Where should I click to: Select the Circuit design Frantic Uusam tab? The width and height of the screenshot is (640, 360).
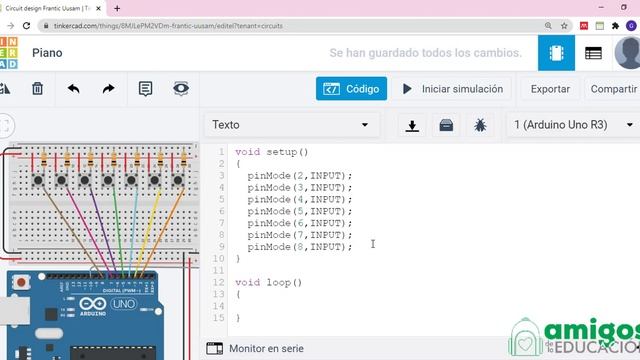tap(47, 8)
